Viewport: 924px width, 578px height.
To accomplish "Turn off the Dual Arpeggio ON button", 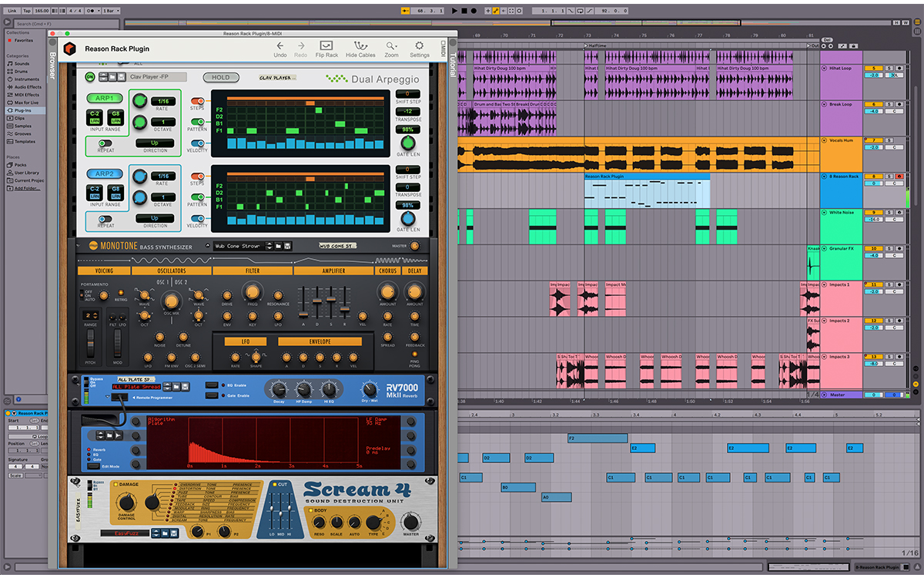I will coord(90,77).
